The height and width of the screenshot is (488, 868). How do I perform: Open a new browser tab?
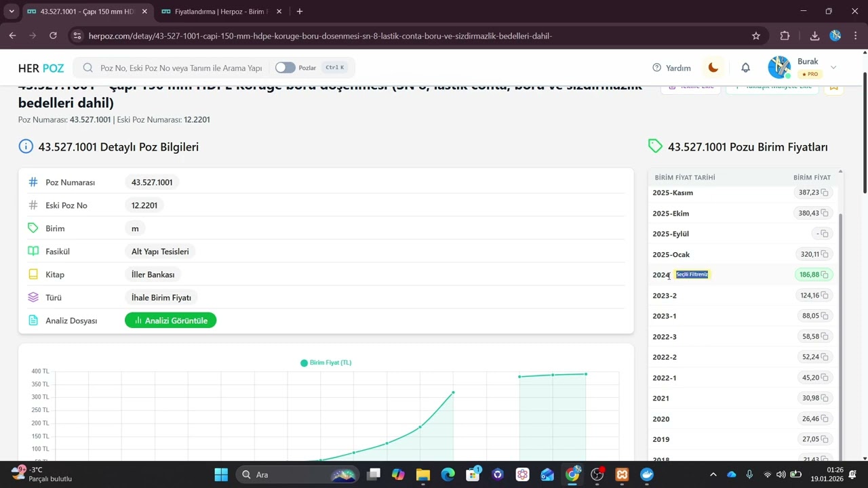pos(300,12)
